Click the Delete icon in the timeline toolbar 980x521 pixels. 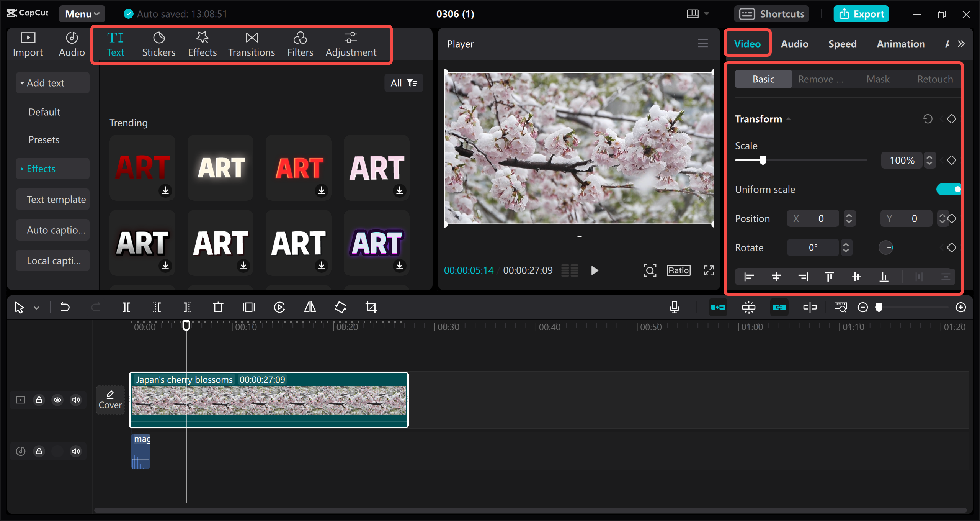point(218,307)
